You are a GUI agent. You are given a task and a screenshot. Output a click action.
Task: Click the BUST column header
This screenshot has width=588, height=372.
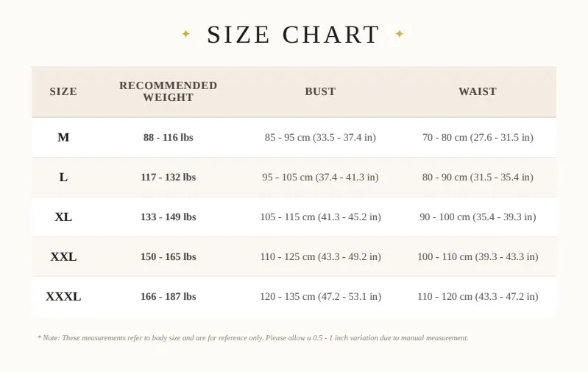click(x=320, y=91)
